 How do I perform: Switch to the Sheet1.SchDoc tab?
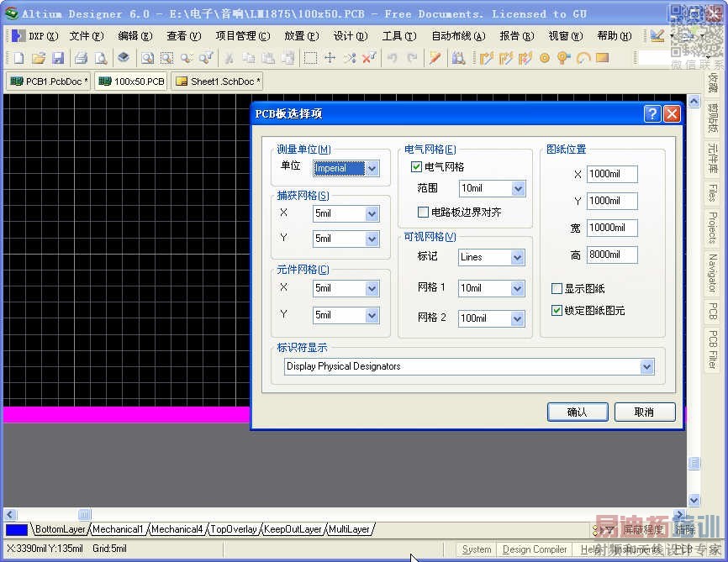point(218,81)
